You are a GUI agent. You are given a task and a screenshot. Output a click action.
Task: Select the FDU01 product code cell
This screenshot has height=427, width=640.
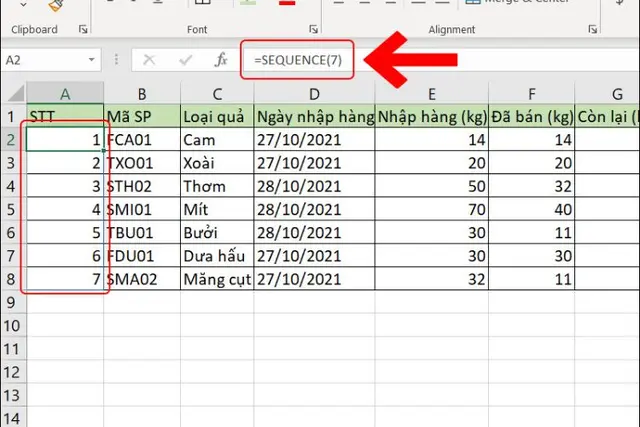[x=142, y=256]
